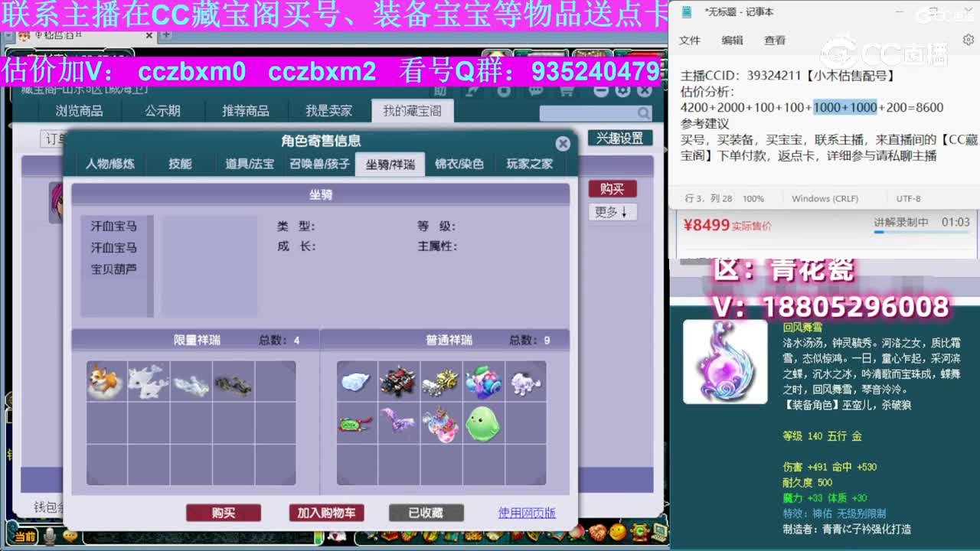This screenshot has width=980, height=551.
Task: Open 推荐商品 in 藏宝阁 navigation
Action: pyautogui.click(x=246, y=111)
